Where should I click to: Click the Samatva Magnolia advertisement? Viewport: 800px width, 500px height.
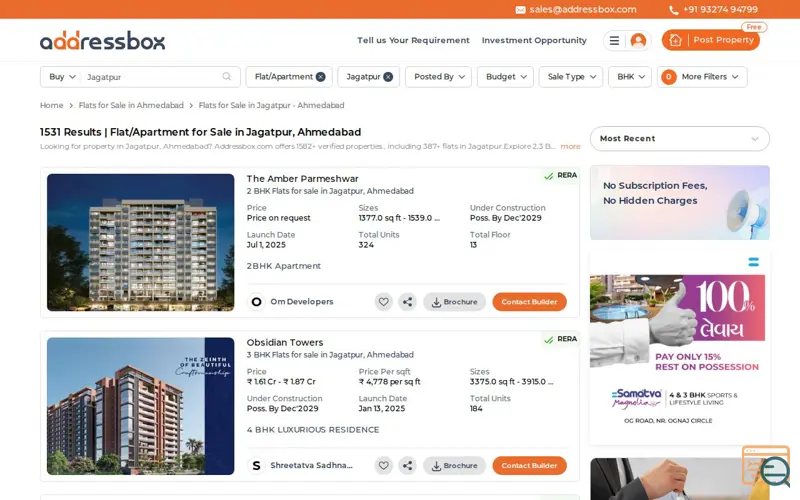[x=680, y=348]
